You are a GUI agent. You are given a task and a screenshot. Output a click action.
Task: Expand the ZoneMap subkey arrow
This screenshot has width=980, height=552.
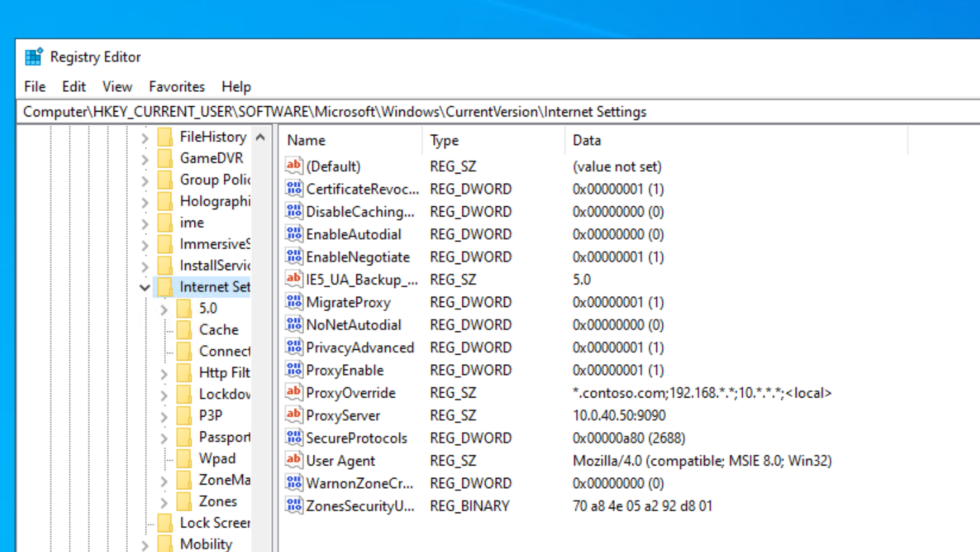coord(164,481)
